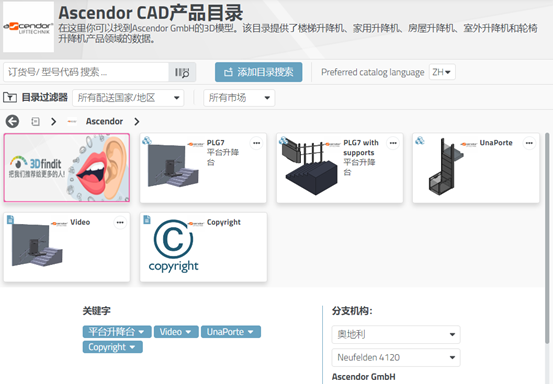Click the 关键字 label

pyautogui.click(x=97, y=311)
